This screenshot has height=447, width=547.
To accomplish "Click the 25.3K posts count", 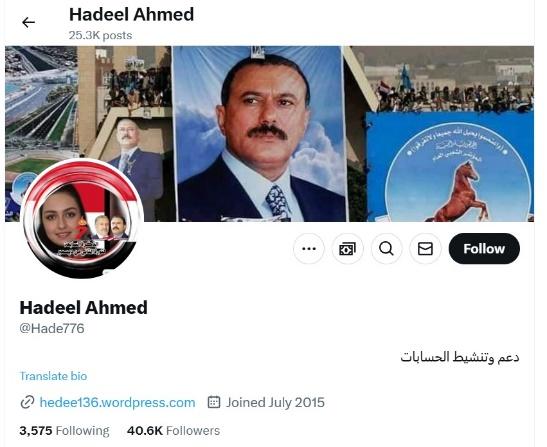I will 100,35.
